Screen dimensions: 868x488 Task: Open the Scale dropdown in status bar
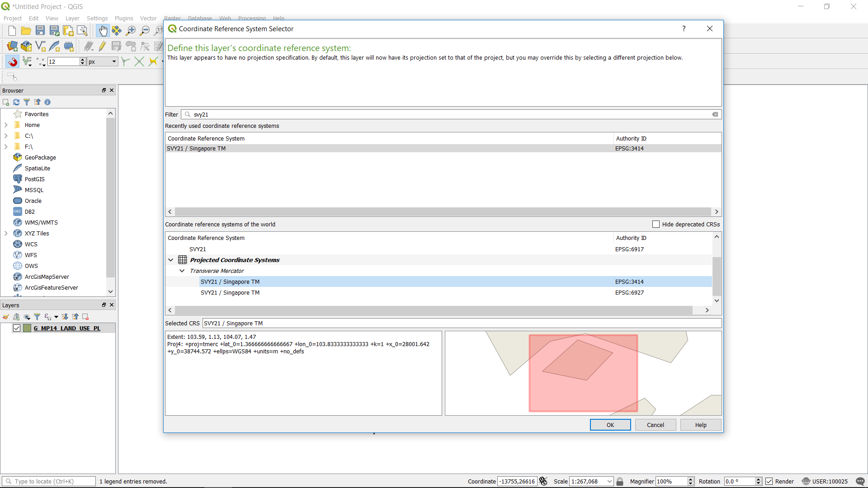pyautogui.click(x=609, y=481)
